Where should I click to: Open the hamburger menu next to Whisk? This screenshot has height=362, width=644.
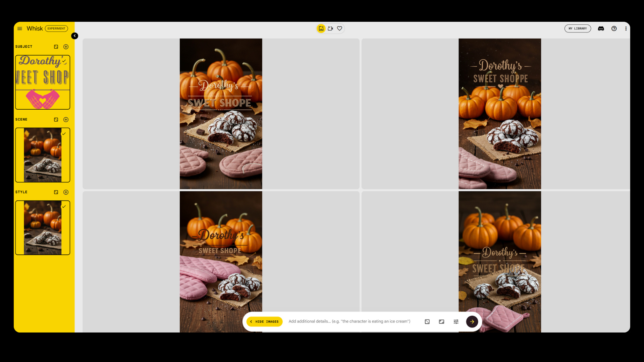[x=20, y=28]
